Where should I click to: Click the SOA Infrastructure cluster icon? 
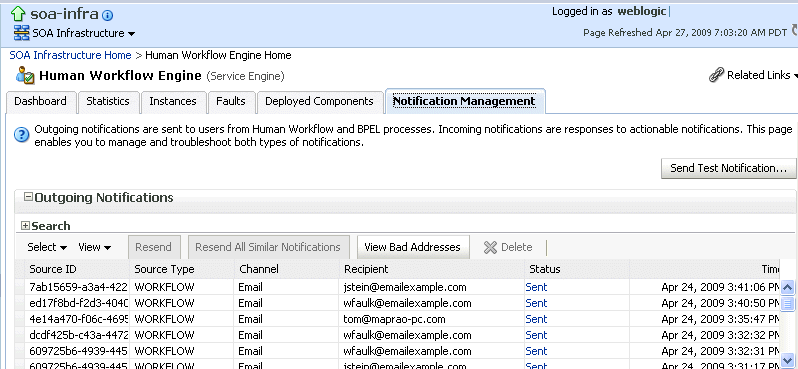(x=21, y=33)
